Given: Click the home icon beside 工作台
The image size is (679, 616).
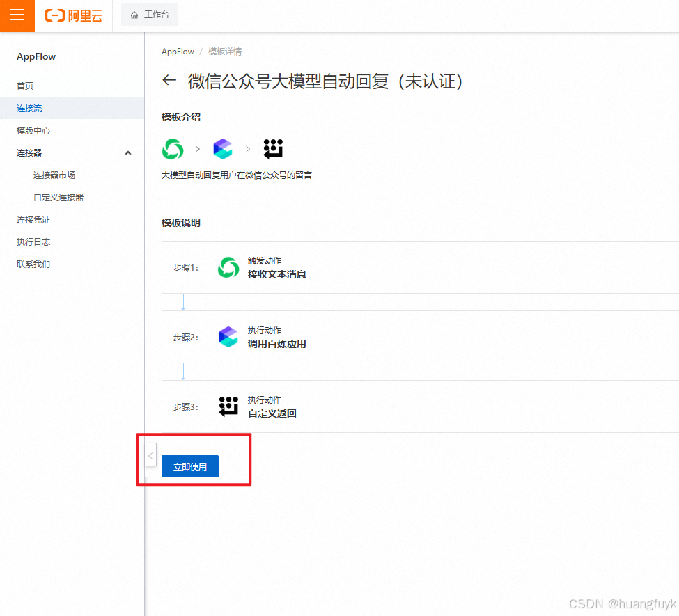Looking at the screenshot, I should coord(134,15).
